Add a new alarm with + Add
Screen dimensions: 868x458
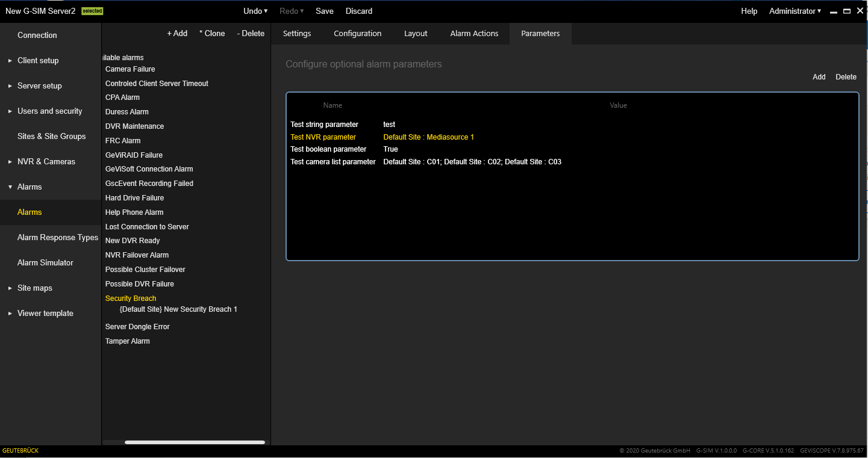tap(177, 34)
